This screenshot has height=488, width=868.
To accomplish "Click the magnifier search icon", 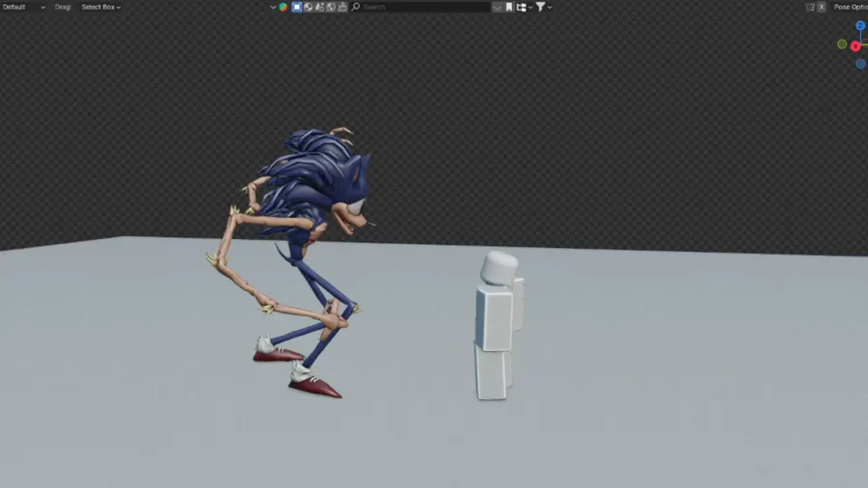I will [356, 7].
